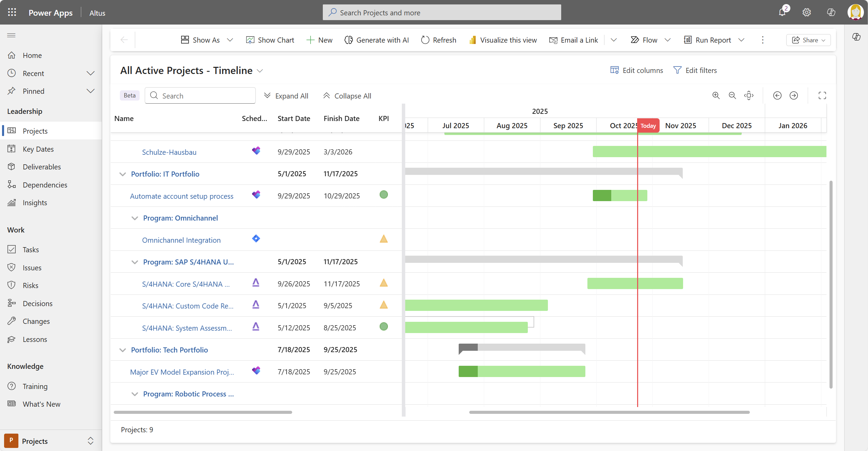Screen dimensions: 868x451
Task: Open Edit columns panel
Action: point(636,70)
